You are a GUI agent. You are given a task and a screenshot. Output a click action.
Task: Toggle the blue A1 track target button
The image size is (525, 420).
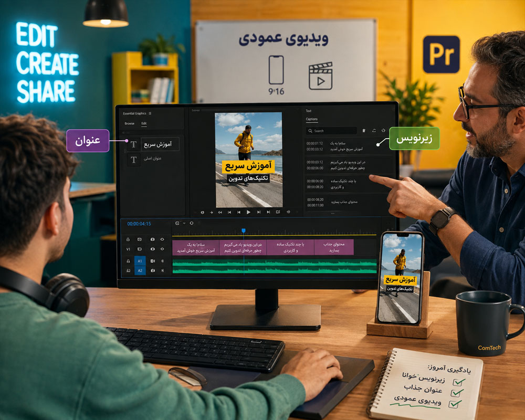coord(140,261)
